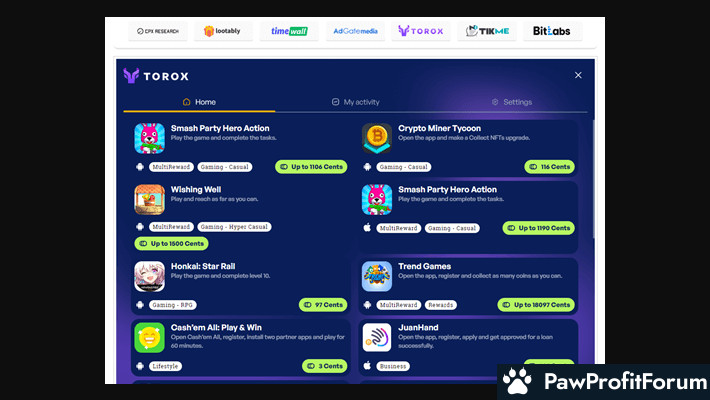Click the offer list vertical scrollbar
The image size is (710, 400).
coord(592,180)
